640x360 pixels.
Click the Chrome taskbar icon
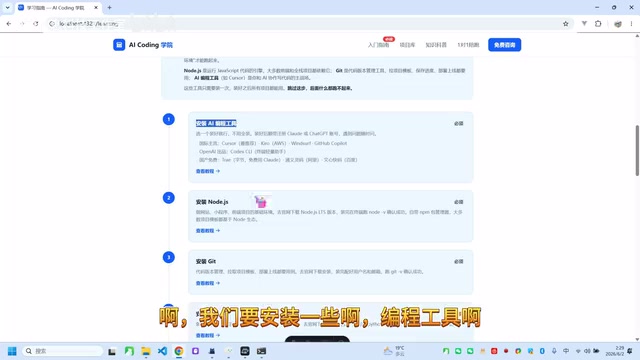[x=179, y=351]
